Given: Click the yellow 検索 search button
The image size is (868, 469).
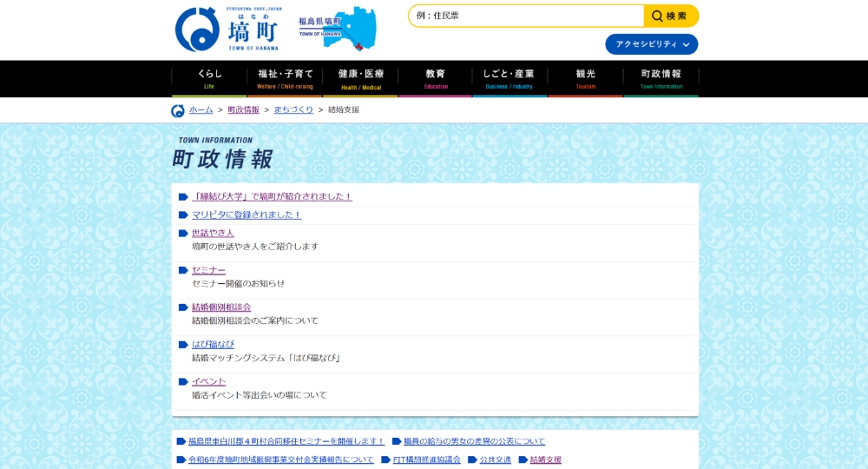Looking at the screenshot, I should 671,16.
